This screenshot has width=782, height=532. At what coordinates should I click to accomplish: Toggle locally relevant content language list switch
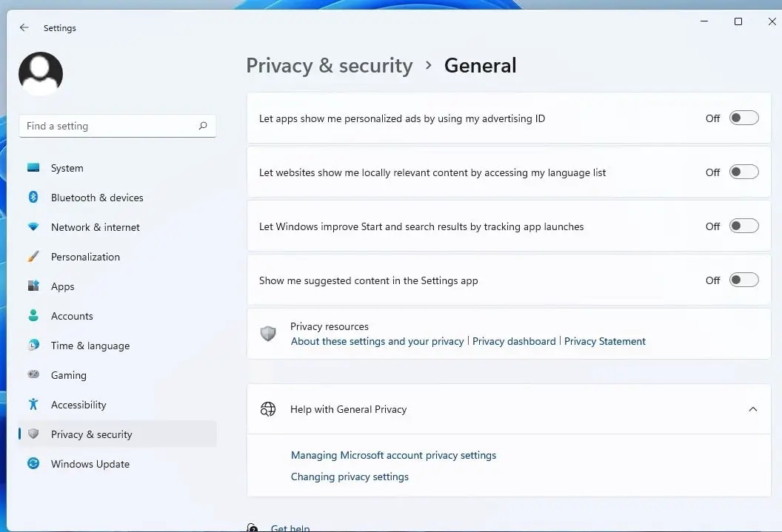[x=743, y=172]
